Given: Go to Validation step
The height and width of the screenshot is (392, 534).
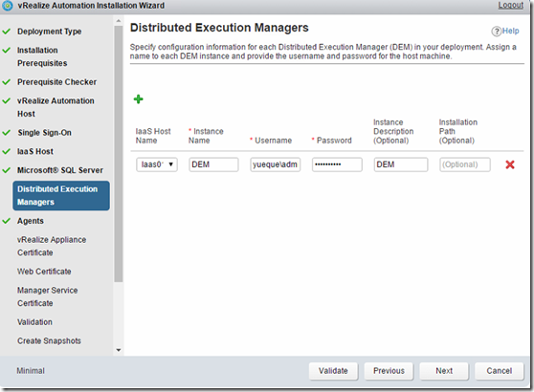Looking at the screenshot, I should tap(34, 322).
